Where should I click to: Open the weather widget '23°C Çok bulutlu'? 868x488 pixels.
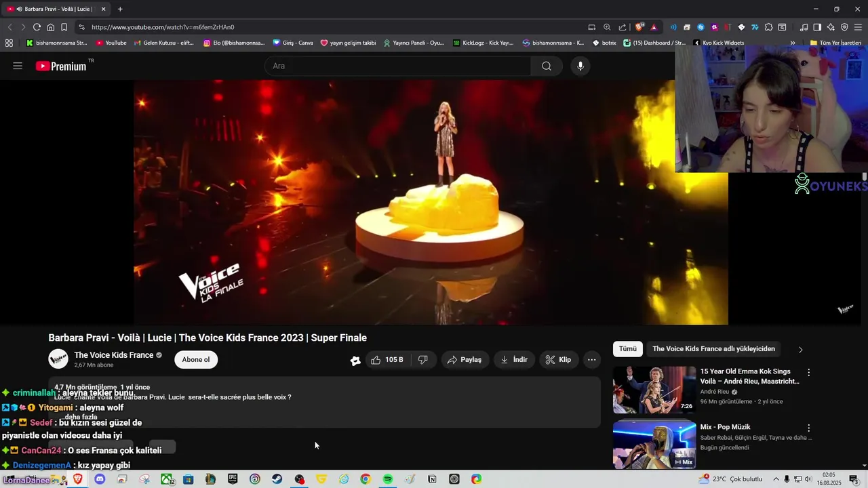click(x=732, y=479)
